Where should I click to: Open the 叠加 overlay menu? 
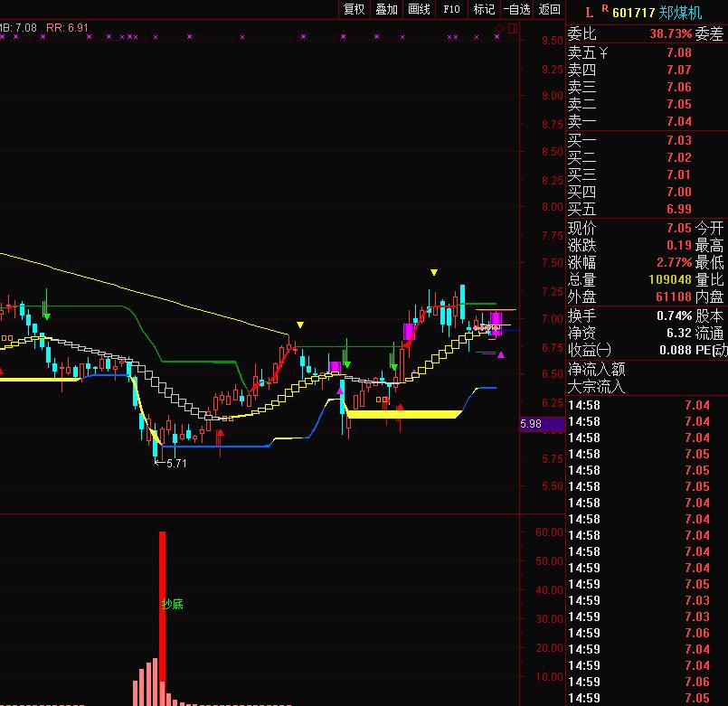(386, 9)
